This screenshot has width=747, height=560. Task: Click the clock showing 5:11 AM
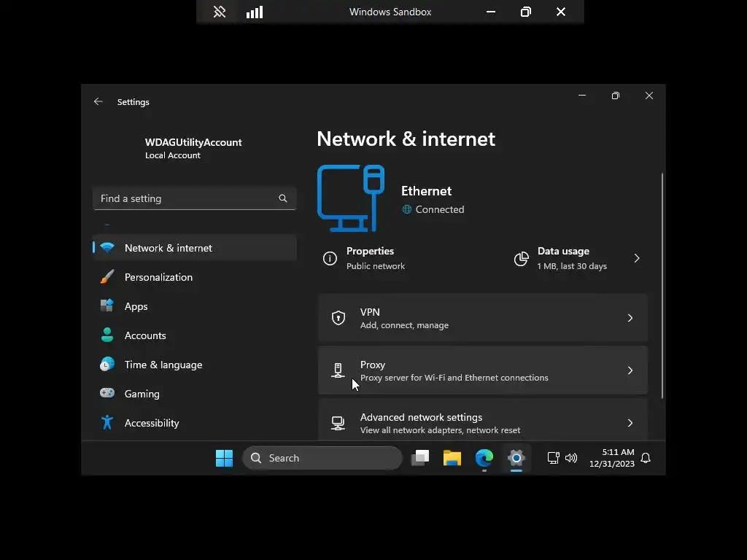[612, 458]
